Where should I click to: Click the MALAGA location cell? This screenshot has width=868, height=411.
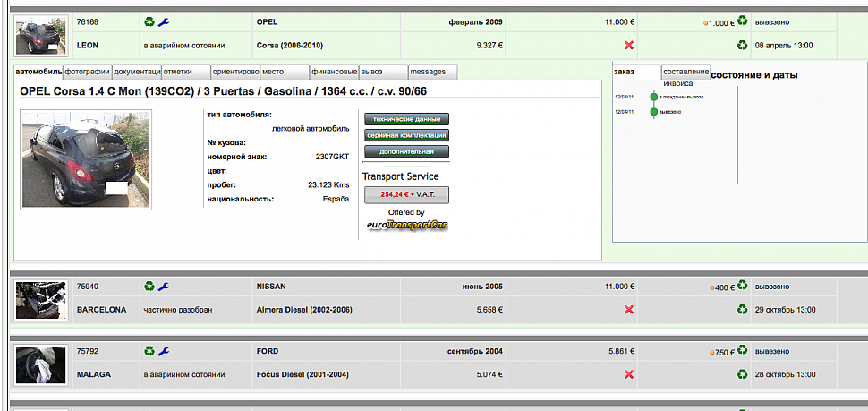click(105, 374)
